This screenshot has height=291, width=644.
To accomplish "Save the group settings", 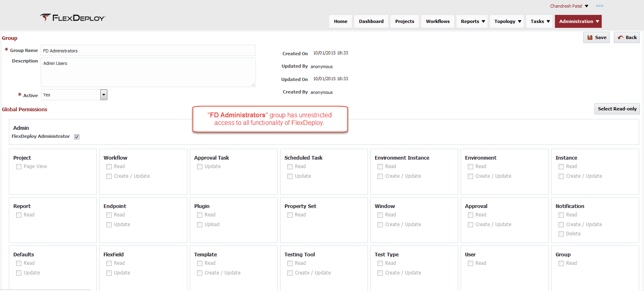I will [x=596, y=37].
